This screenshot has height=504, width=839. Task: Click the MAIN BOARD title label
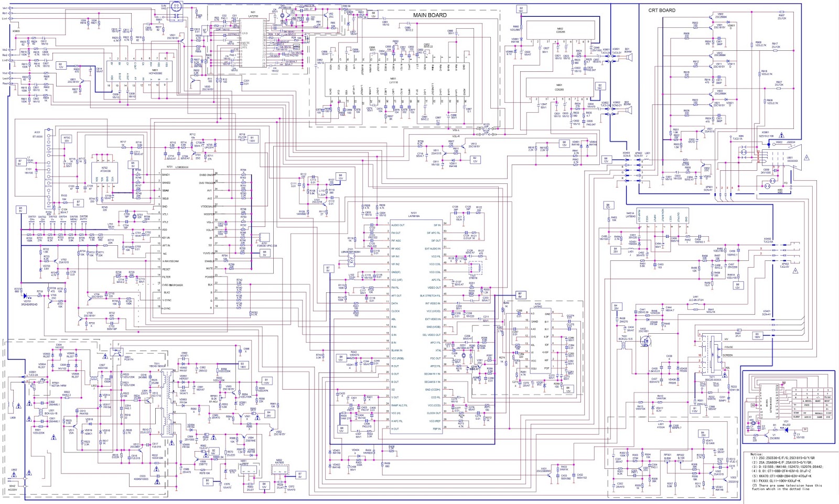430,15
